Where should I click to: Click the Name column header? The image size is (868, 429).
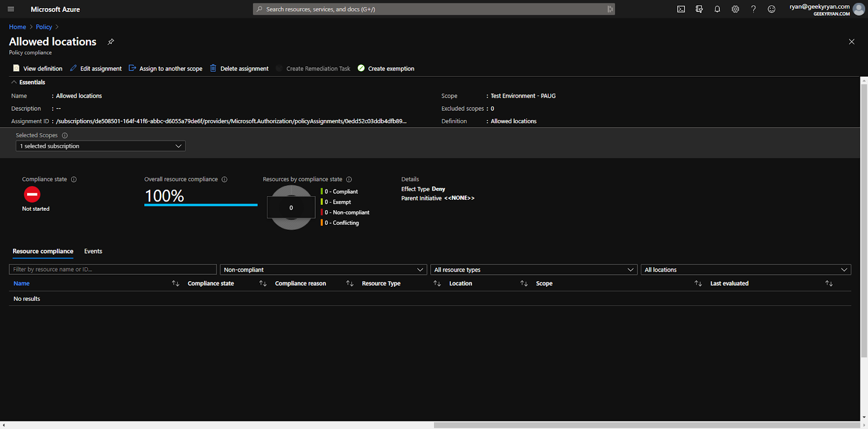(x=22, y=283)
